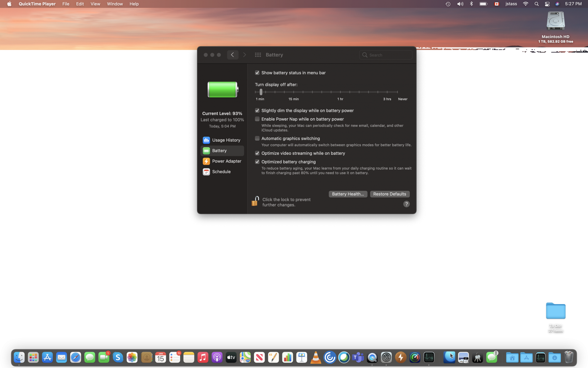Open Launchpad from the Dock
The image size is (588, 368).
point(33,357)
